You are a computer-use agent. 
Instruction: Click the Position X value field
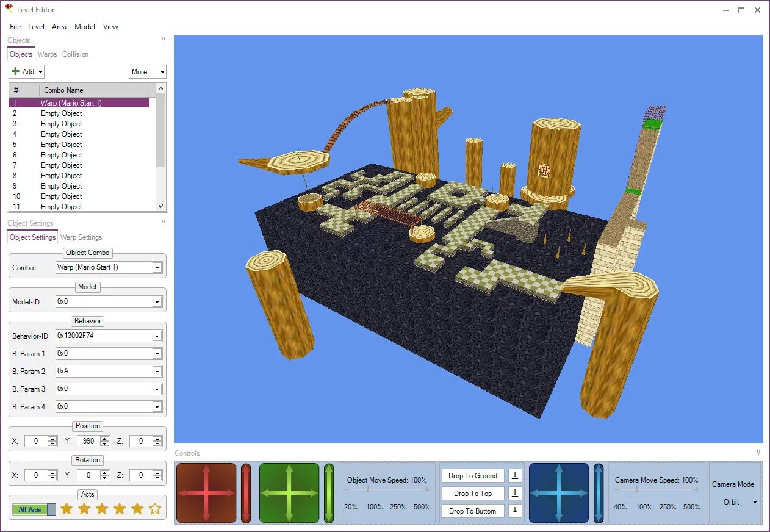(36, 441)
